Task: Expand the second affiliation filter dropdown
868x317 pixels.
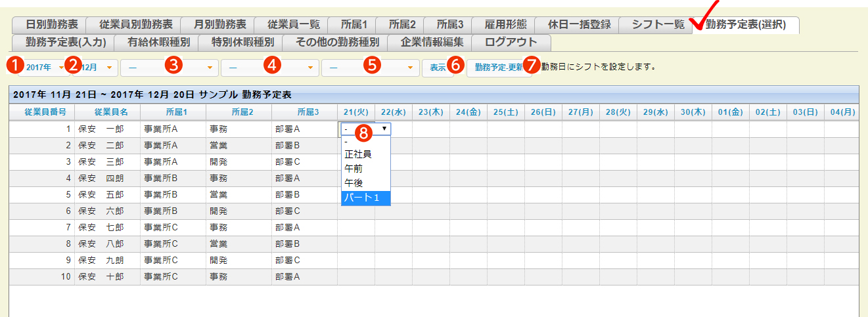Action: point(269,68)
